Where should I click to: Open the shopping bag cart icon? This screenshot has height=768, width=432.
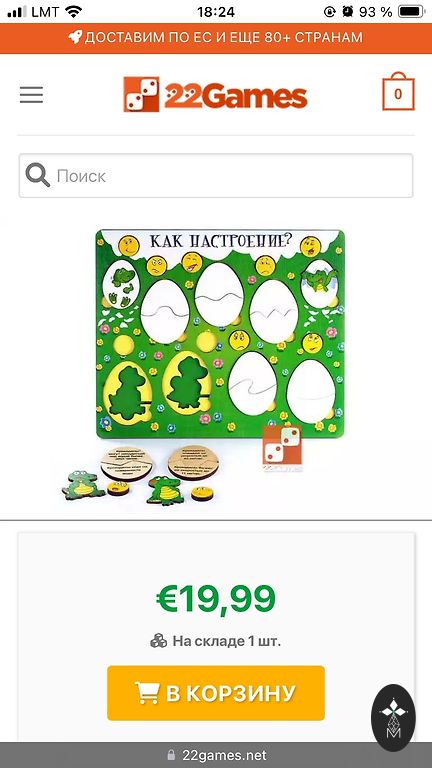tap(398, 92)
